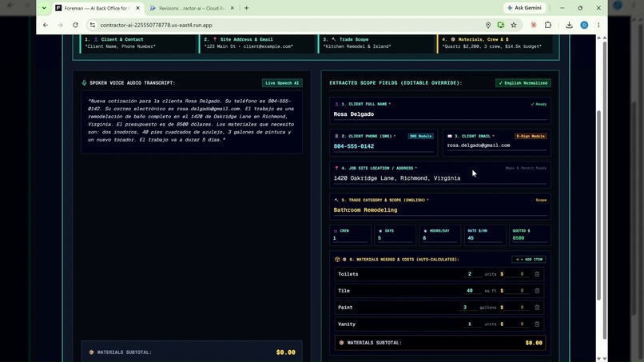
Task: Click Live Speech AI badge
Action: coord(282,83)
